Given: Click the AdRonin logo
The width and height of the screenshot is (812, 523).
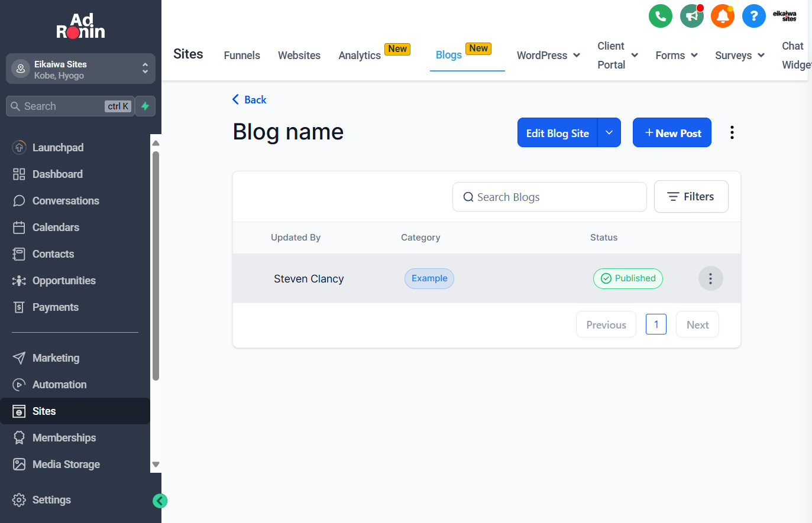Looking at the screenshot, I should pyautogui.click(x=80, y=27).
